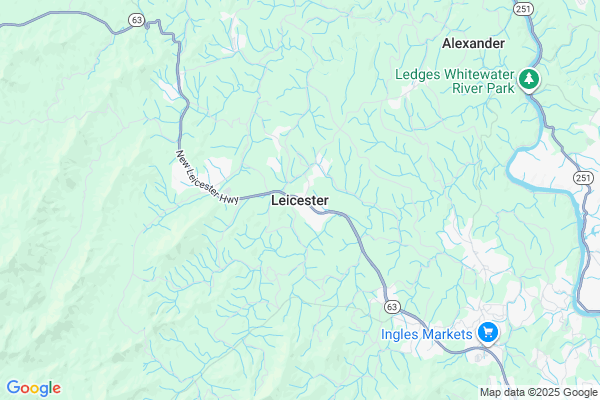This screenshot has width=600, height=400.
Task: Click the New Leicester Hwy road label
Action: point(207,177)
